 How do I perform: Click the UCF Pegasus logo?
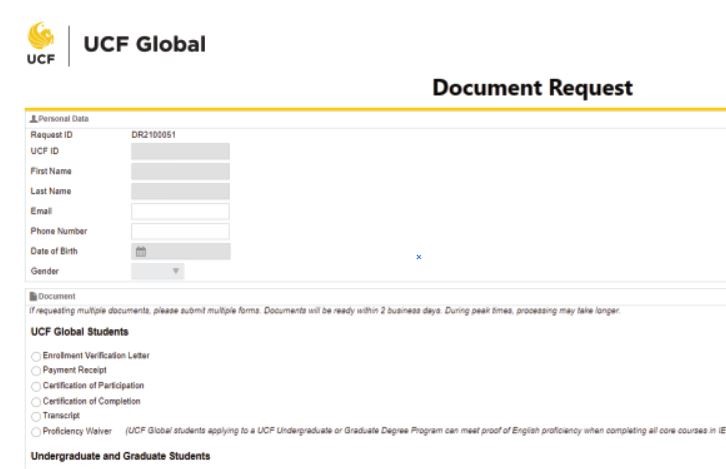pos(41,43)
